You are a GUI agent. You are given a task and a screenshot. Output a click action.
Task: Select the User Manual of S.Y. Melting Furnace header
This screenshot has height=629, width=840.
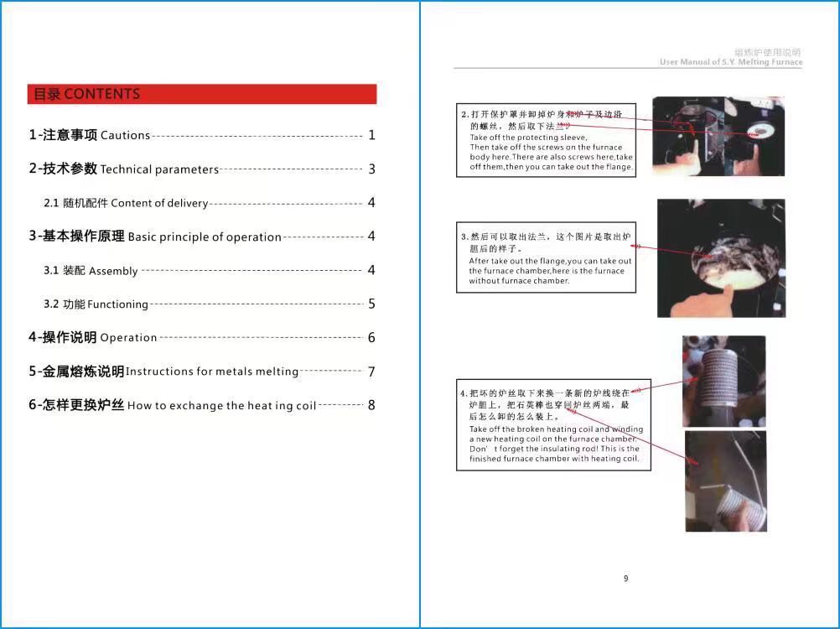730,62
